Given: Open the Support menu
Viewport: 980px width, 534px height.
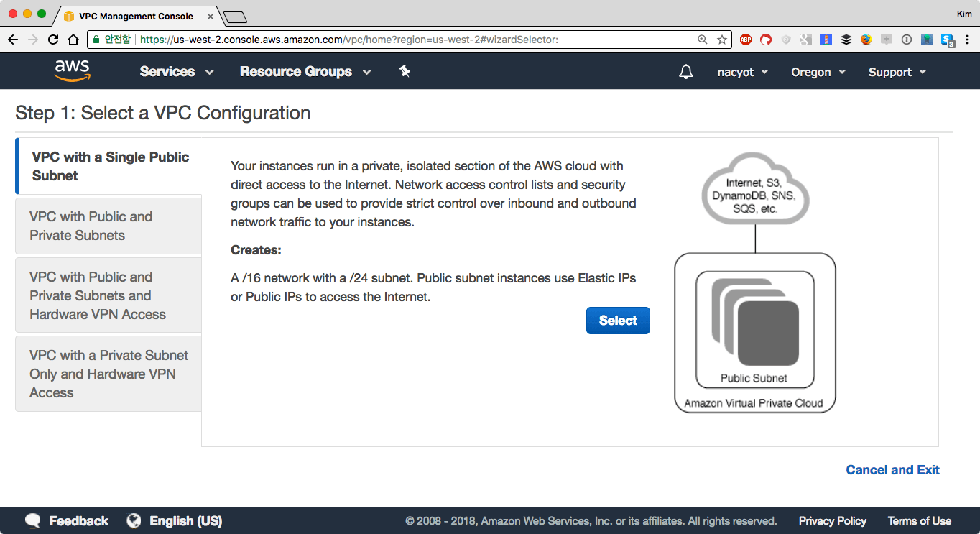Looking at the screenshot, I should coord(897,72).
